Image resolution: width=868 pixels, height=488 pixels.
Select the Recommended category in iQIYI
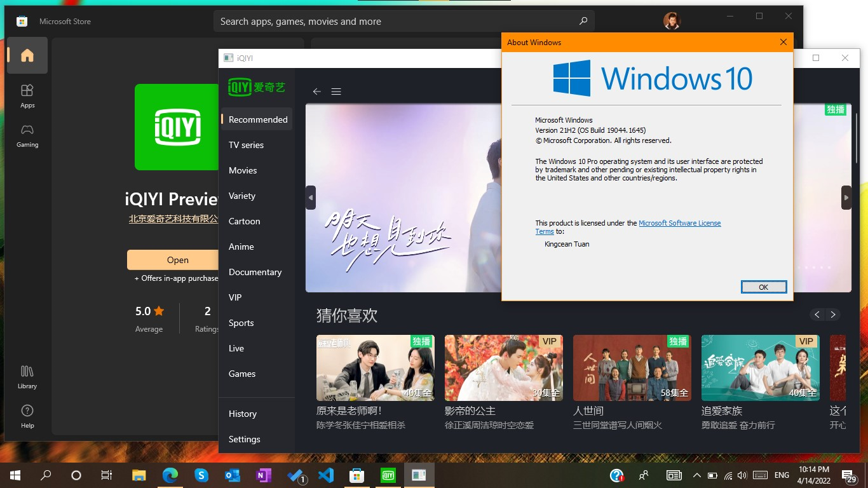click(257, 119)
